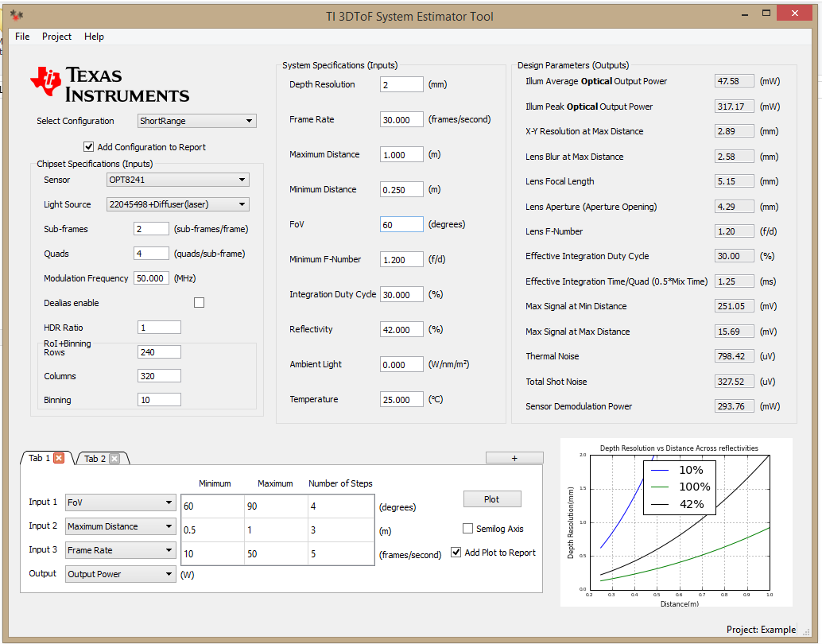Expand the Output dropdown showing Output Power
Viewport: 822px width, 644px height.
(120, 574)
